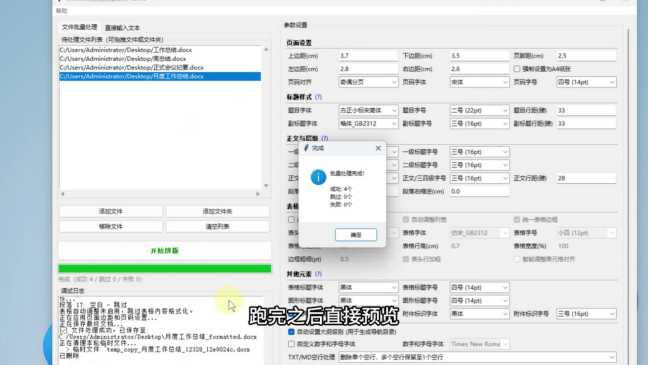
Task: Open the help (?) next to 标题样式
Action: pos(318,97)
